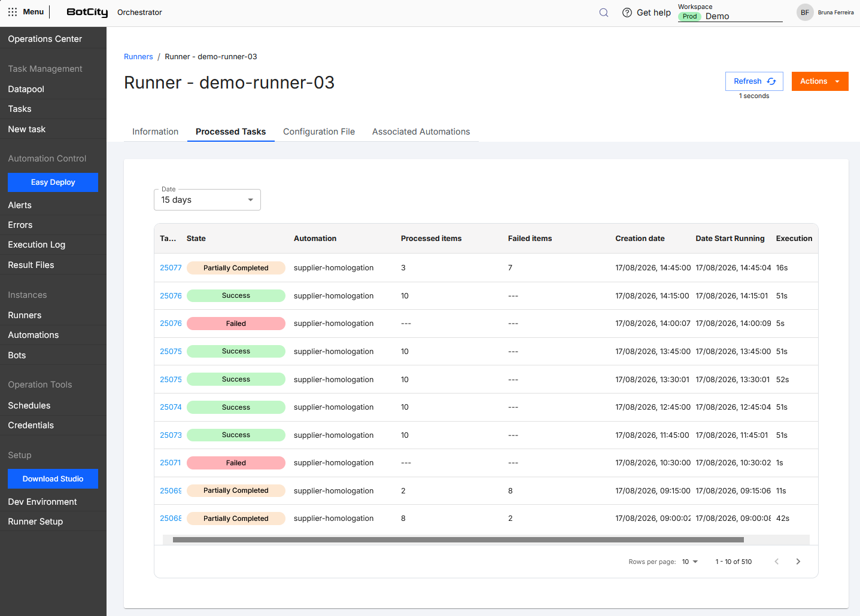Click the Easy Deploy button
The height and width of the screenshot is (616, 860).
53,182
